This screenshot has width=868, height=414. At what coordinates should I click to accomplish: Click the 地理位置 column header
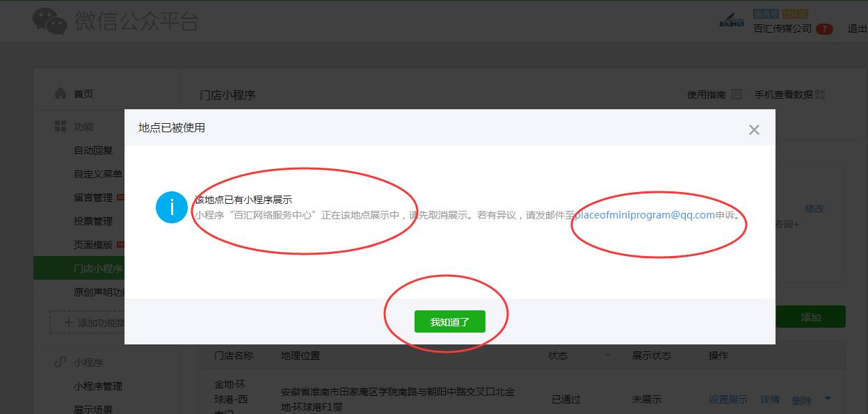pos(300,356)
